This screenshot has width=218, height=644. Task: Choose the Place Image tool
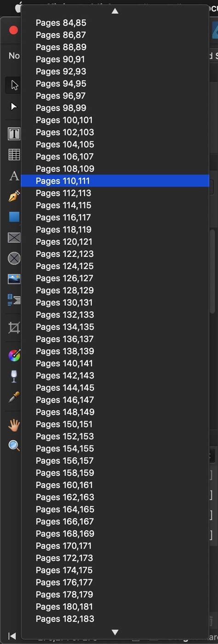[14, 279]
